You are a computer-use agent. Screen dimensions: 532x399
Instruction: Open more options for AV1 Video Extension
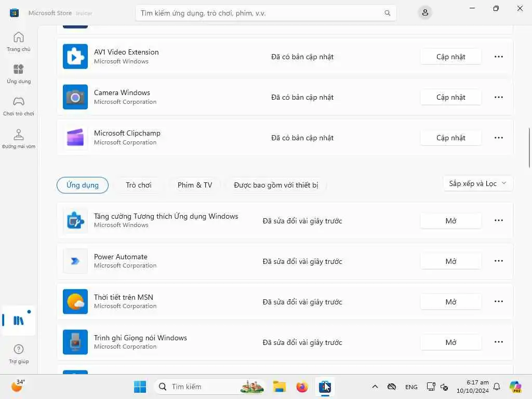click(498, 57)
